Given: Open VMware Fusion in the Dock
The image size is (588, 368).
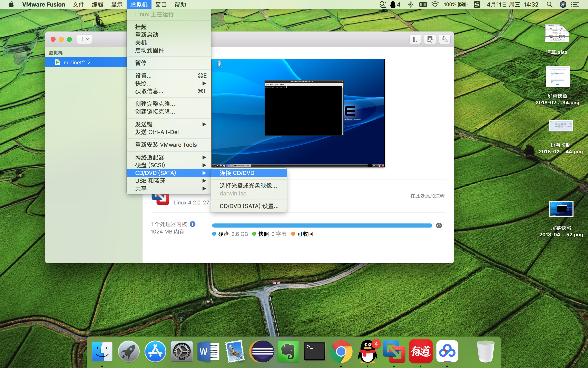Looking at the screenshot, I should [x=394, y=351].
